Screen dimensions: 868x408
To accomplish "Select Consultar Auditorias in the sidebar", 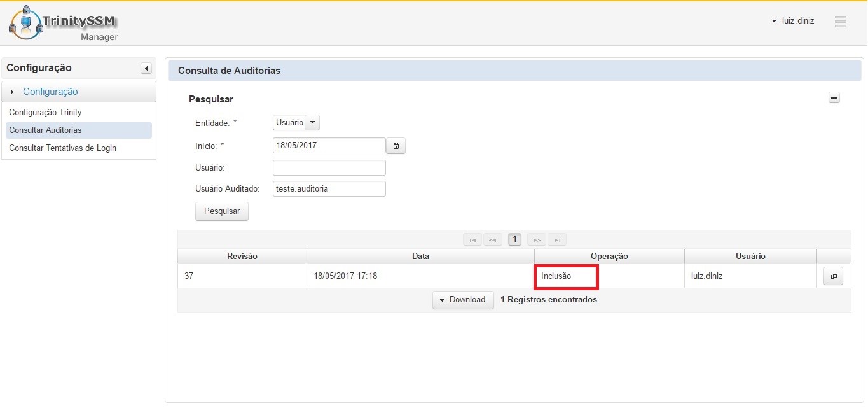I will click(x=45, y=130).
